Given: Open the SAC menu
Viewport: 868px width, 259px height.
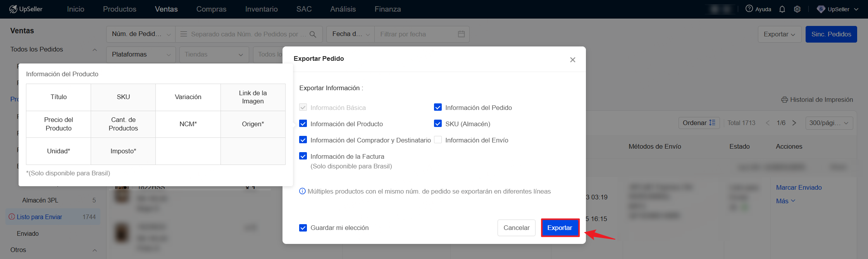Looking at the screenshot, I should [304, 9].
